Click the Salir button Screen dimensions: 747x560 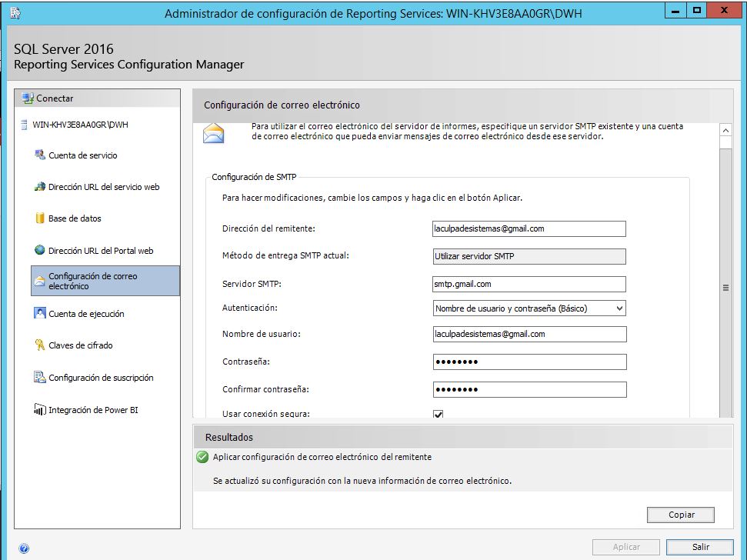click(700, 547)
